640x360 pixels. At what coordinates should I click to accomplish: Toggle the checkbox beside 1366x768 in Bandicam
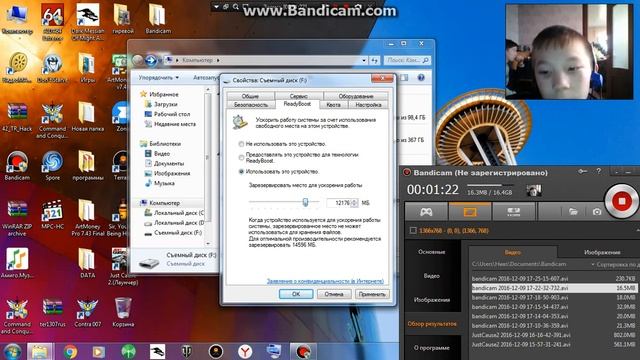pos(413,231)
